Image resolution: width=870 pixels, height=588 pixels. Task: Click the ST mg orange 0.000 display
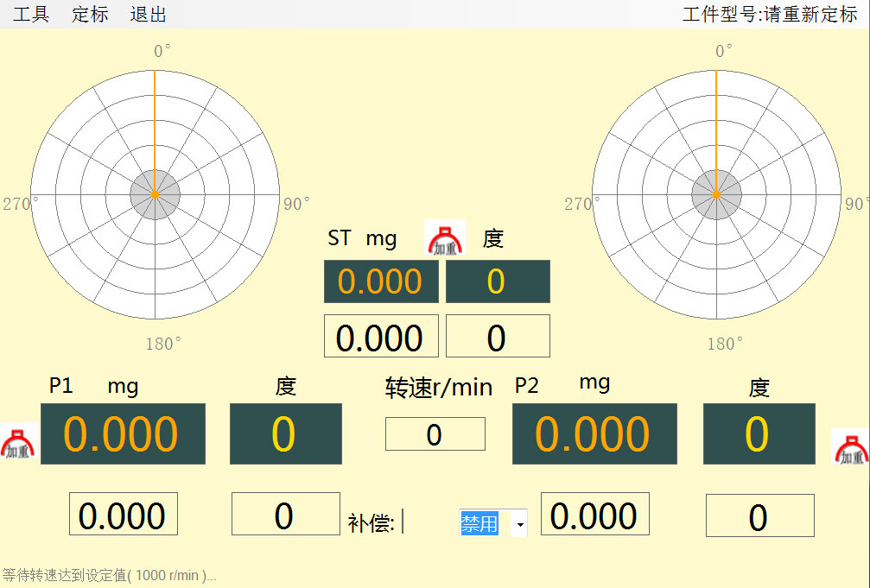coord(380,281)
